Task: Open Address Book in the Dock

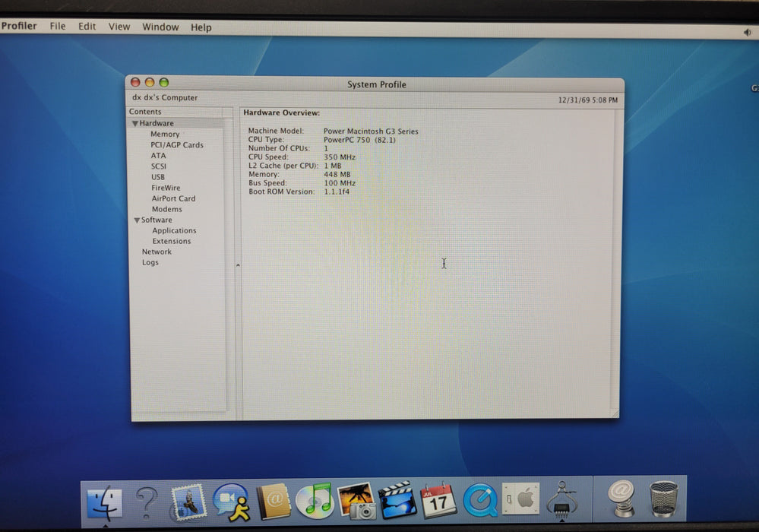Action: click(274, 502)
